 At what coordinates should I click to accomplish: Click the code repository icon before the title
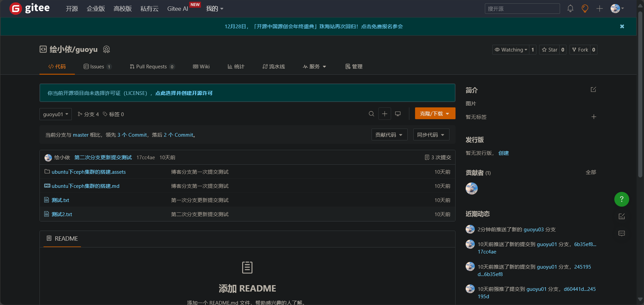tap(43, 49)
